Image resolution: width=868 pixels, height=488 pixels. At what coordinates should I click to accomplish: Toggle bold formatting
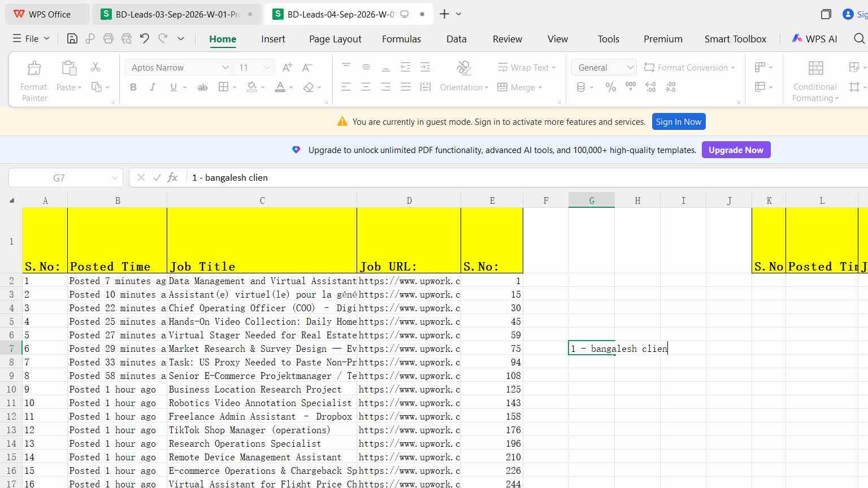[x=133, y=87]
